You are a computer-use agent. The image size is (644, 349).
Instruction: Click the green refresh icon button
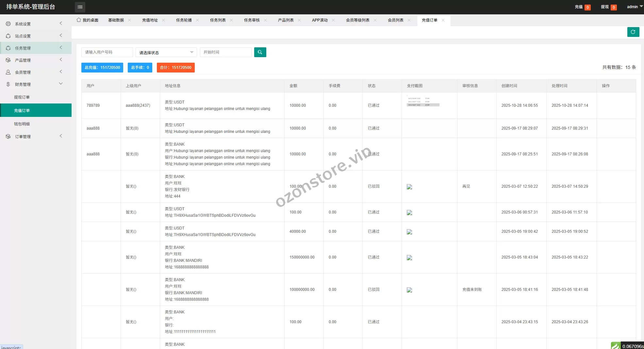(x=633, y=32)
